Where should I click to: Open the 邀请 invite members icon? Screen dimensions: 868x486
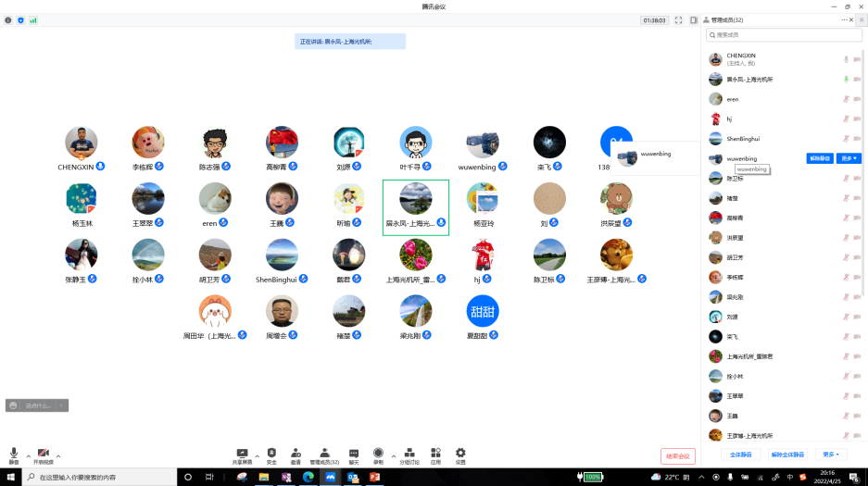point(296,455)
